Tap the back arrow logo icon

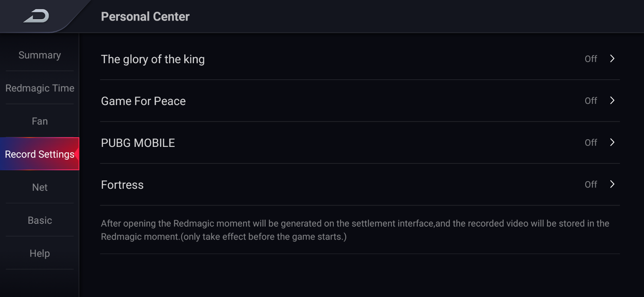tap(36, 16)
